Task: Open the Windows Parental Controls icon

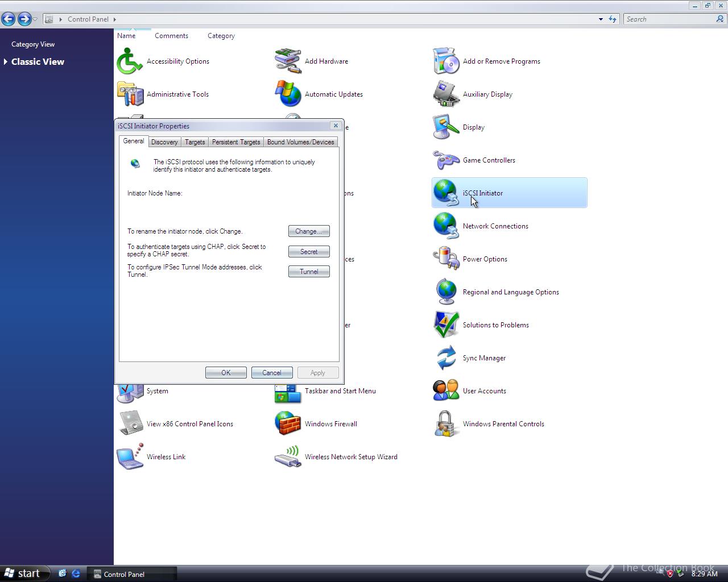Action: [x=446, y=424]
